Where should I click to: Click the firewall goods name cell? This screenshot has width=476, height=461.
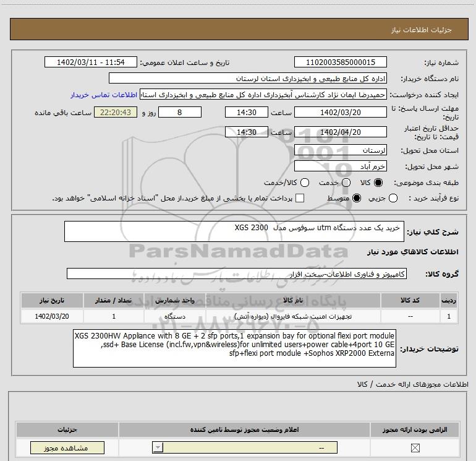(293, 316)
